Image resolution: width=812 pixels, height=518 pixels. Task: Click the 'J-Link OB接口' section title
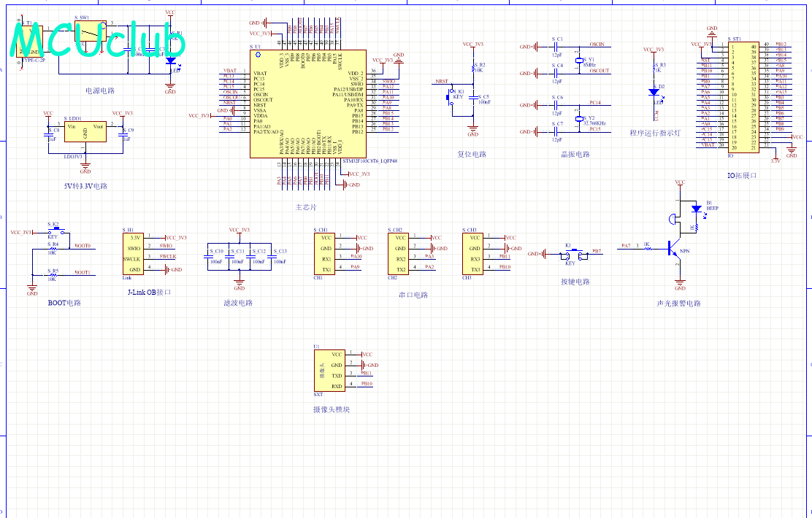149,293
